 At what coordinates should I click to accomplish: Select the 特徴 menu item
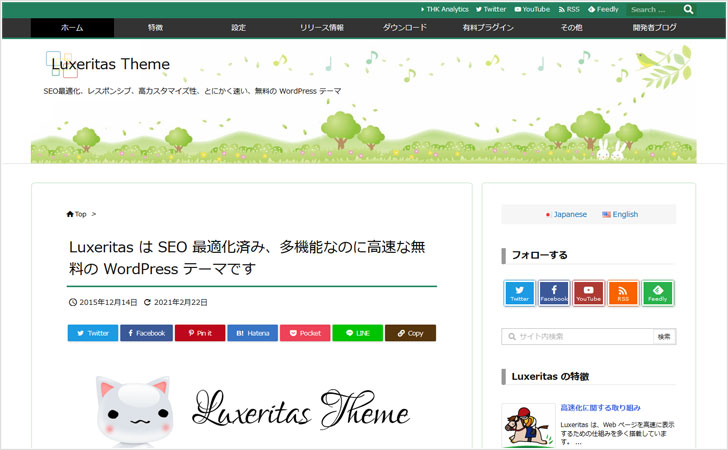click(155, 28)
